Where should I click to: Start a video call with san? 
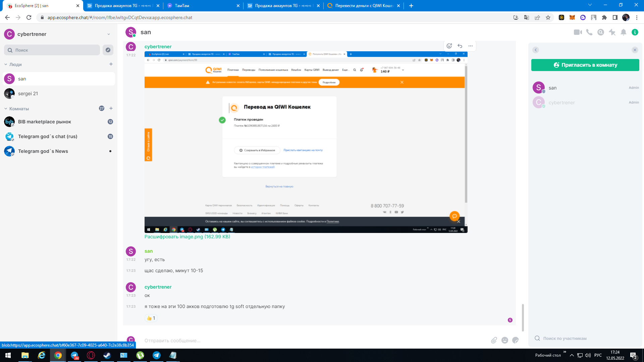tap(577, 32)
